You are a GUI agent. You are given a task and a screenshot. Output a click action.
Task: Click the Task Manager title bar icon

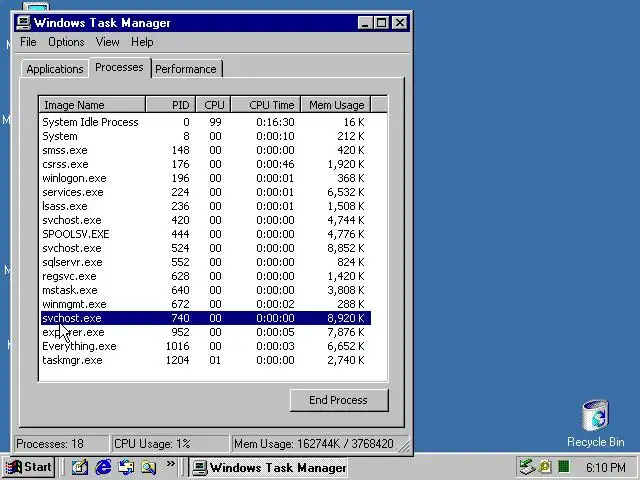click(x=24, y=22)
